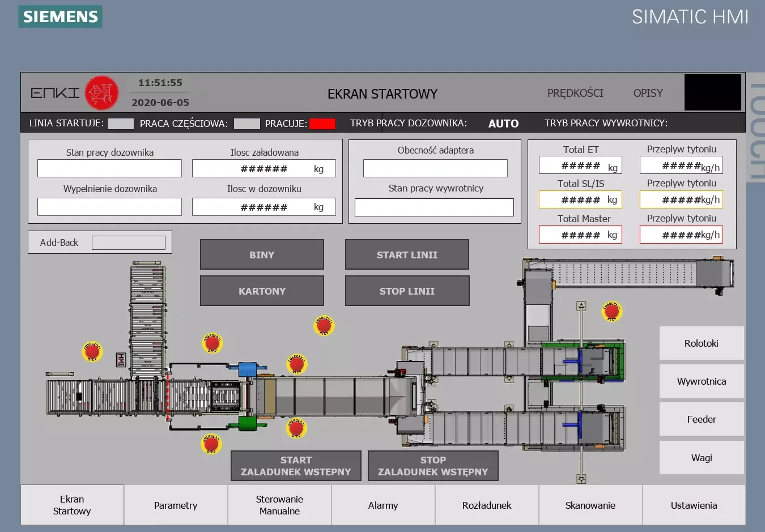The height and width of the screenshot is (532, 765).
Task: Click the black box in the header
Action: (712, 92)
